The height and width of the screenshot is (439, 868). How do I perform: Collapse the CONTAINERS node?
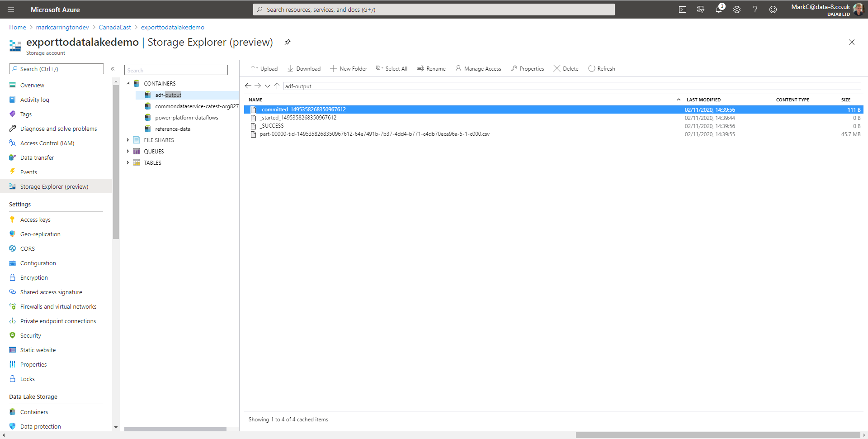click(128, 83)
